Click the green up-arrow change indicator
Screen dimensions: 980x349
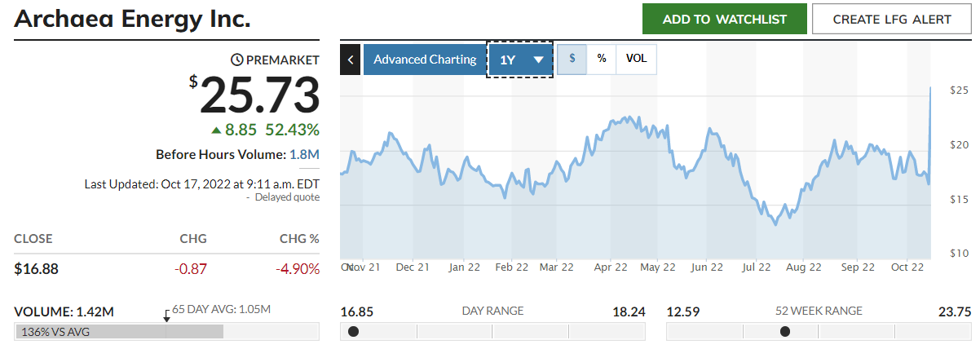[216, 130]
